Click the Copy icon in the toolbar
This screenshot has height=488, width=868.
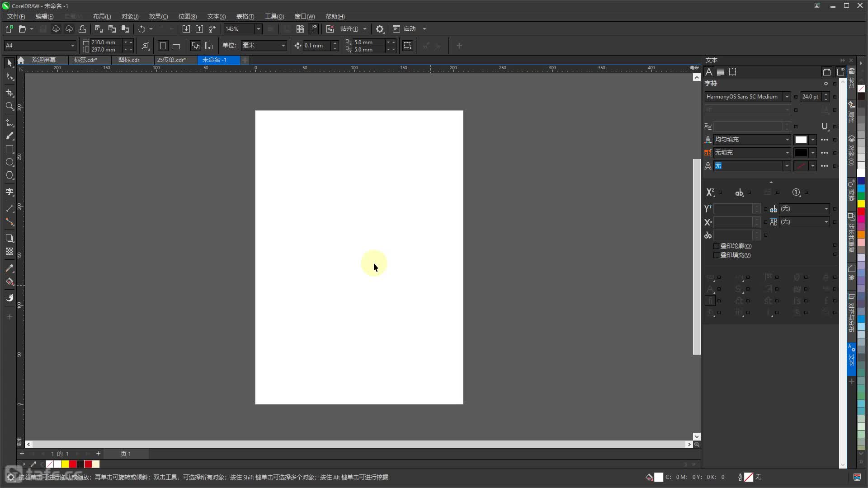(112, 29)
